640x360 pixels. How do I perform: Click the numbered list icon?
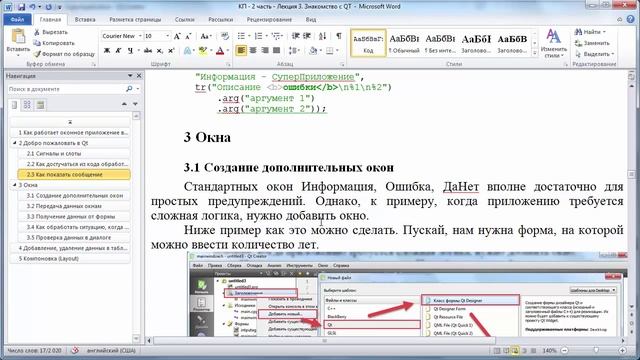[258, 36]
